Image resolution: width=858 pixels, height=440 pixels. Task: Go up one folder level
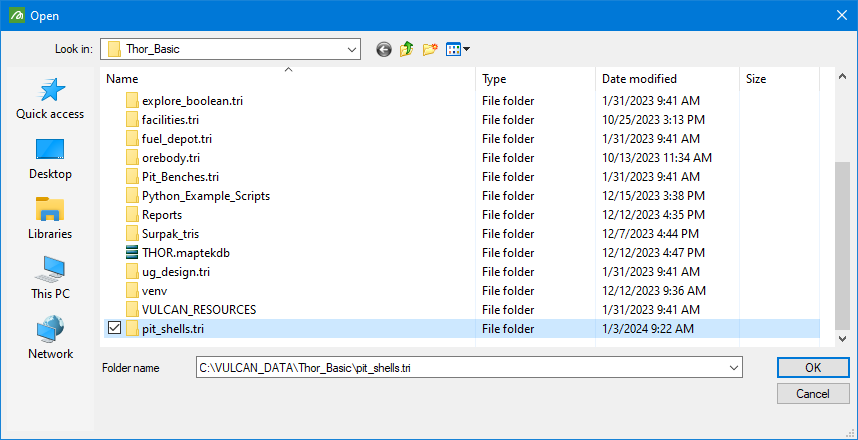point(407,50)
